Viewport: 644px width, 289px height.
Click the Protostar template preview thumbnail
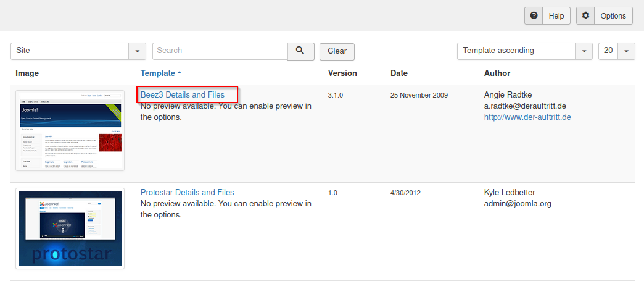tap(70, 228)
